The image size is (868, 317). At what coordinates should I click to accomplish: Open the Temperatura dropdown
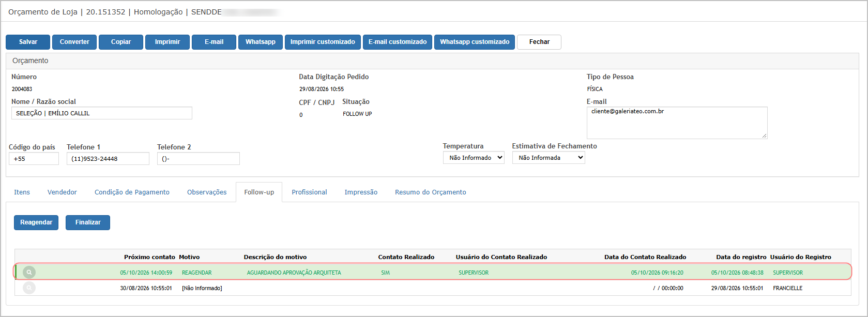[x=474, y=158]
